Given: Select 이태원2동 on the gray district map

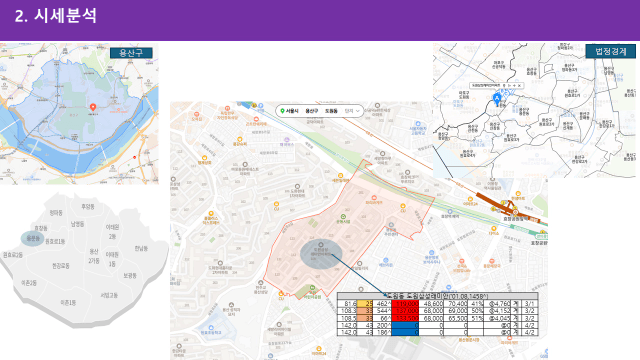Looking at the screenshot, I should click(x=112, y=231).
